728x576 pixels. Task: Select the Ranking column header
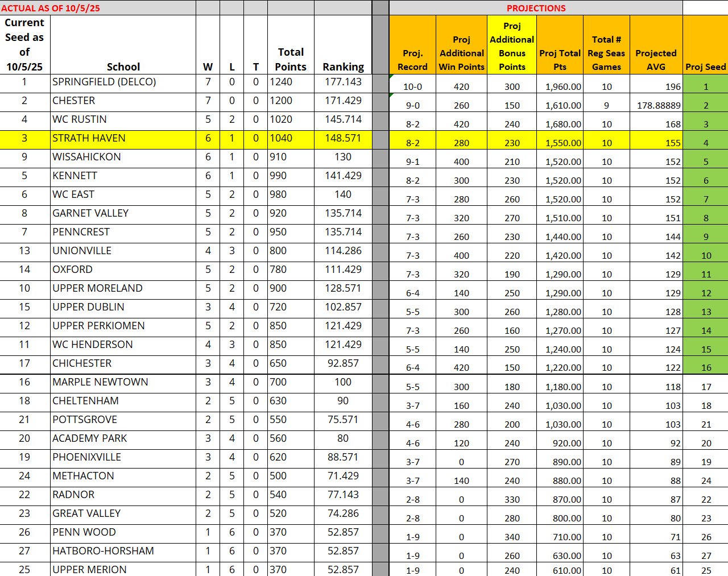343,67
